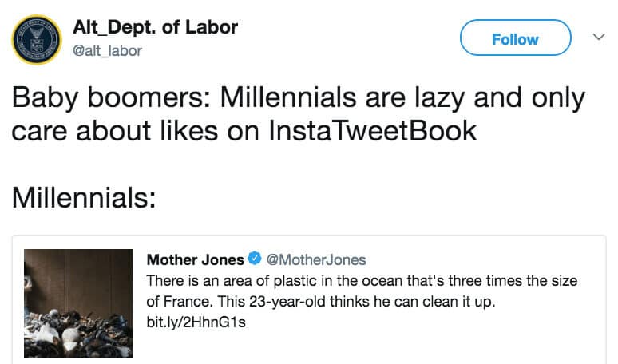Viewport: 618px width, 364px height.
Task: Click the word 'France' in the quoted tweet
Action: [x=185, y=303]
